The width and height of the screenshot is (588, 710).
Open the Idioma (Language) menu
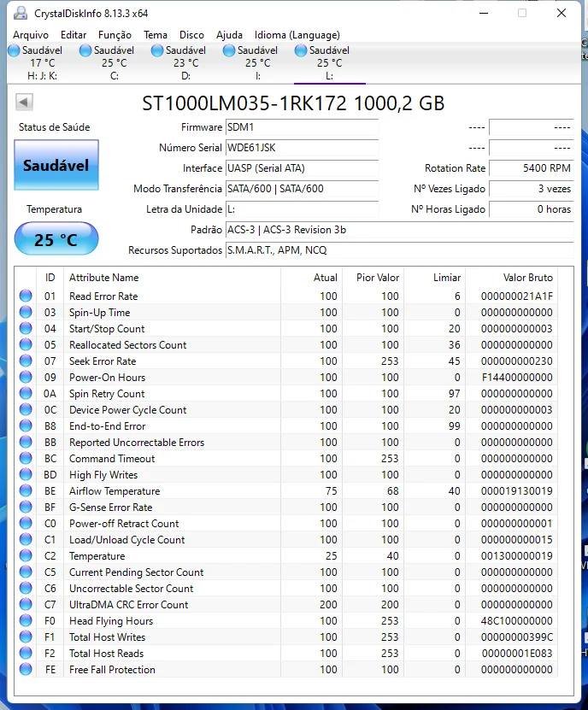point(297,35)
